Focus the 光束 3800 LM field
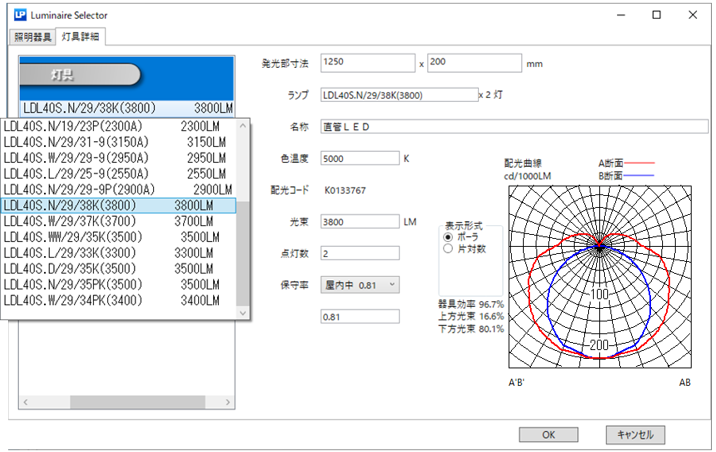 point(360,221)
